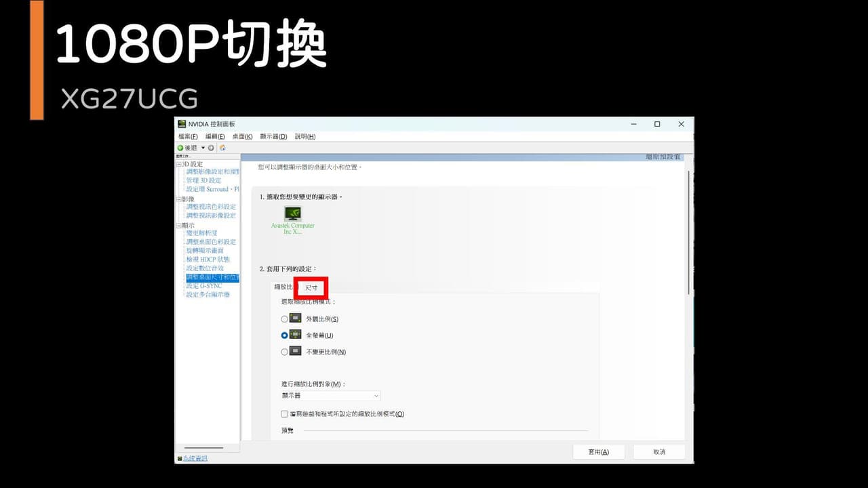Switch to the 尺寸 tab

coord(311,287)
